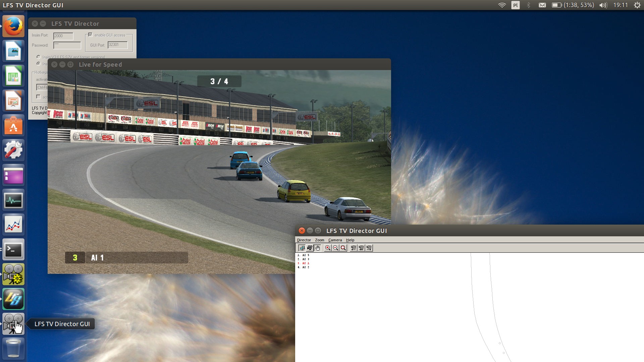The height and width of the screenshot is (362, 644).
Task: Click the film camera toolbar icon
Action: (310, 248)
